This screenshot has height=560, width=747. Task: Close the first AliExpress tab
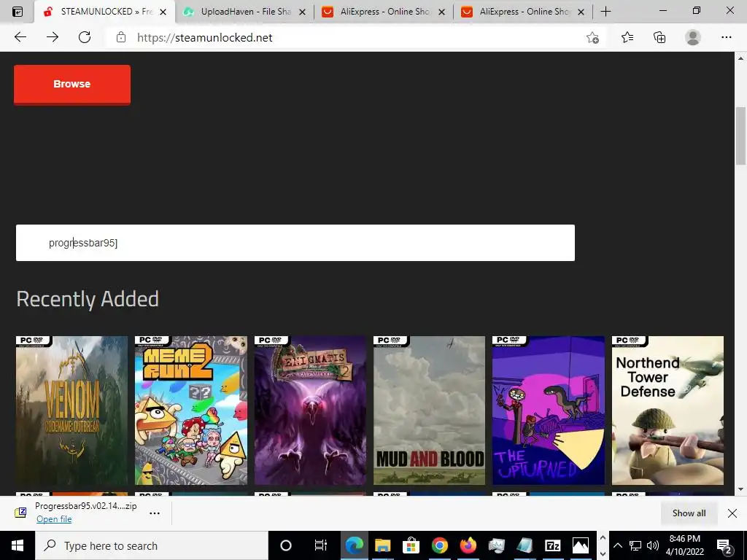click(441, 12)
